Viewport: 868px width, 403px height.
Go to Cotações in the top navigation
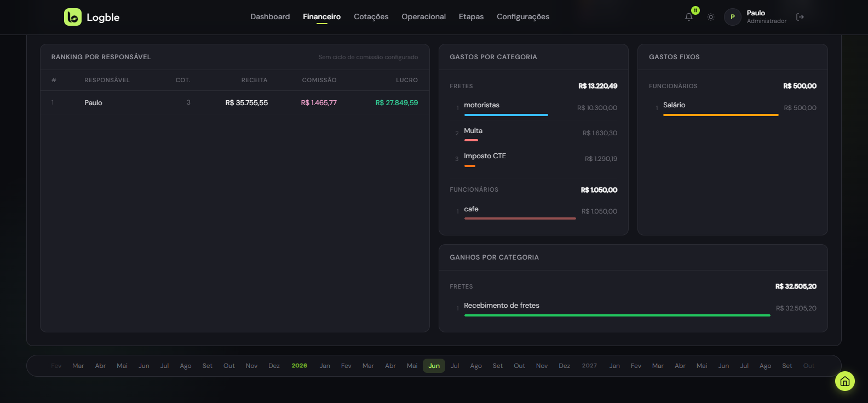click(x=371, y=17)
